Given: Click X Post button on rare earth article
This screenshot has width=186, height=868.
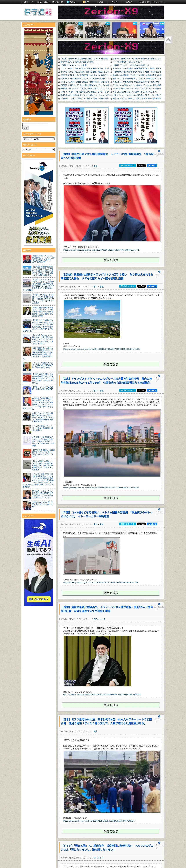Looking at the screenshot, I should click(141, 166).
